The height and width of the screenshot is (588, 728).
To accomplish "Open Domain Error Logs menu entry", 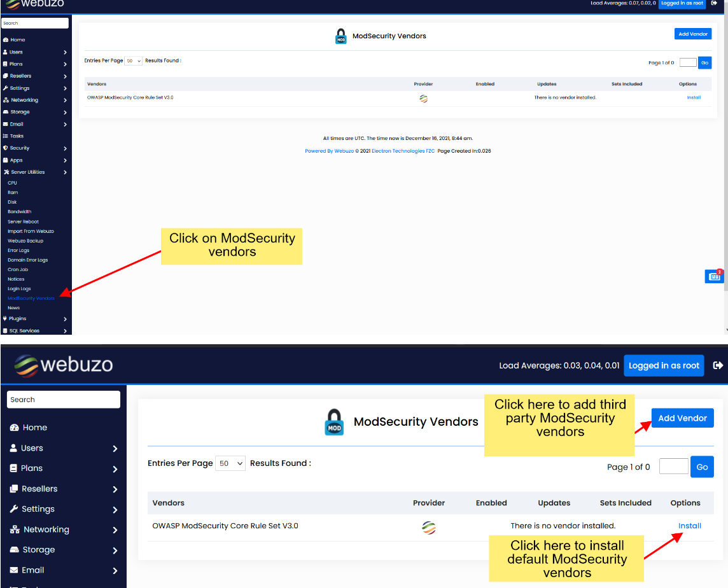I will pyautogui.click(x=27, y=260).
